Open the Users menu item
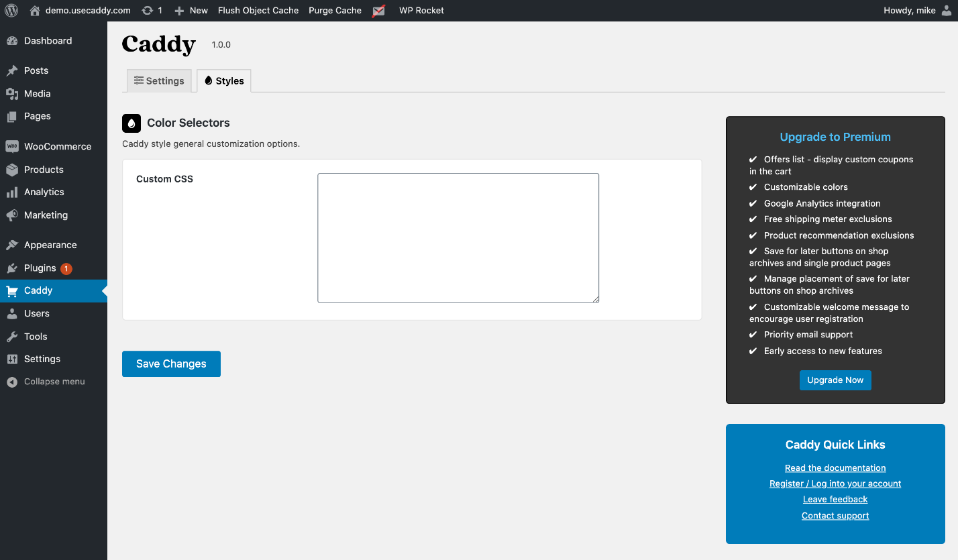This screenshot has width=958, height=560. [54, 314]
